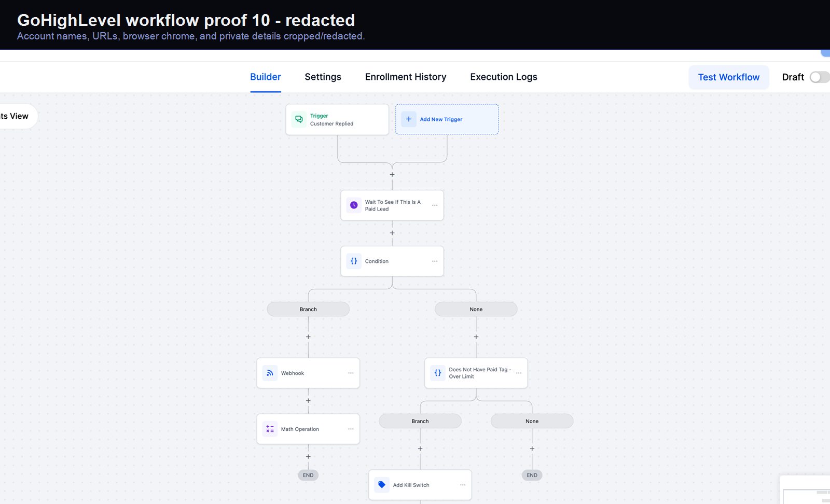Click the tag icon on Add Kill Switch

[382, 485]
